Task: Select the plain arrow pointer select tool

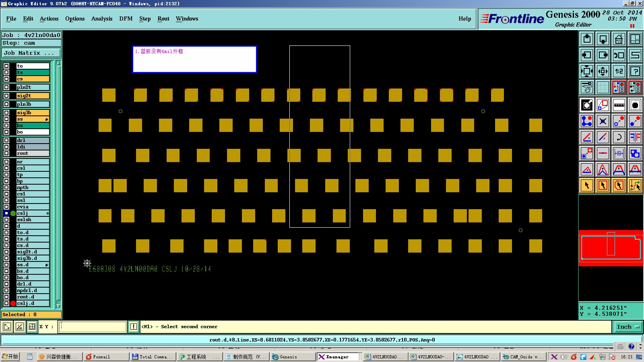Action: 587,185
